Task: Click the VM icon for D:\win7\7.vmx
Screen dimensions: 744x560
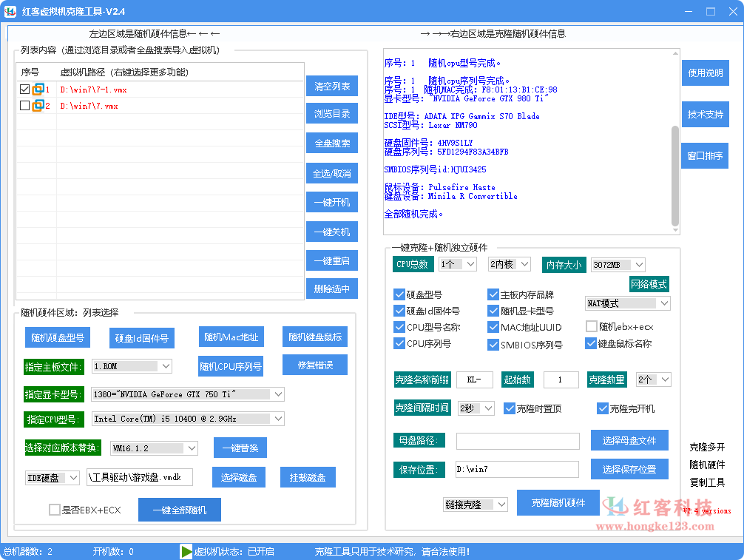Action: click(x=38, y=105)
